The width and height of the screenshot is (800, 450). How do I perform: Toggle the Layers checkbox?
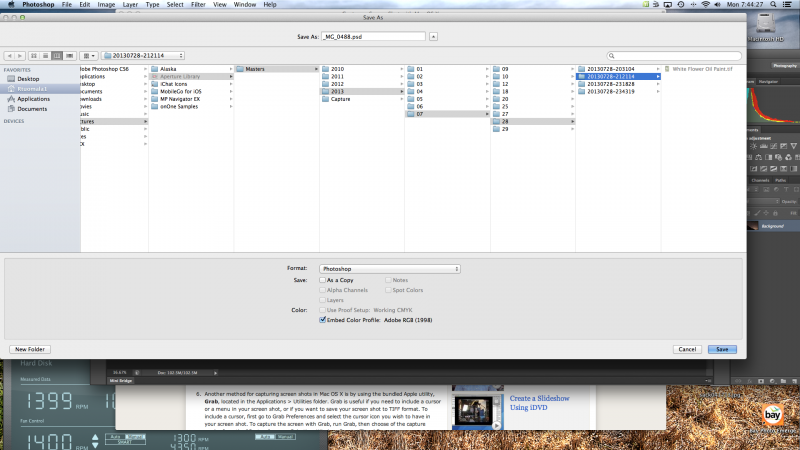[x=322, y=300]
